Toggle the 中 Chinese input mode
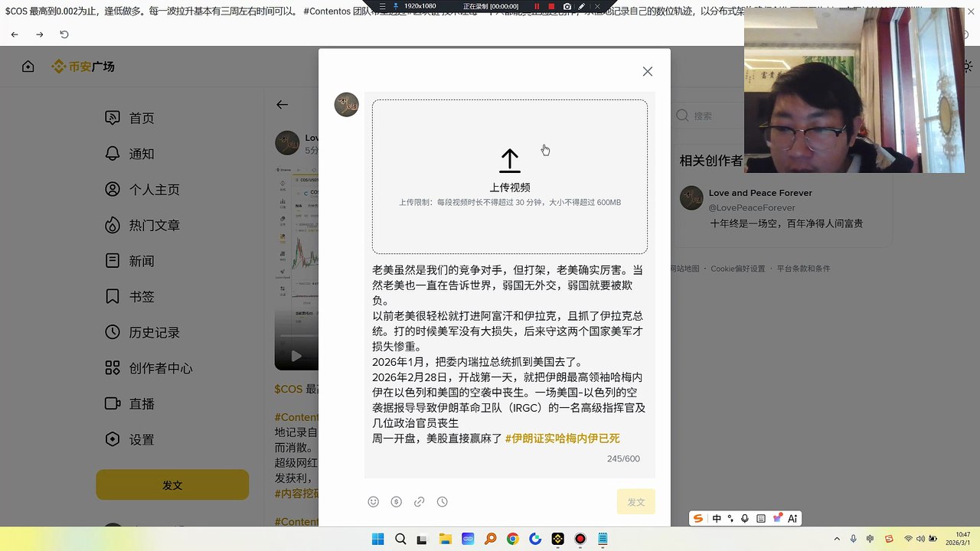This screenshot has height=551, width=980. 717,518
